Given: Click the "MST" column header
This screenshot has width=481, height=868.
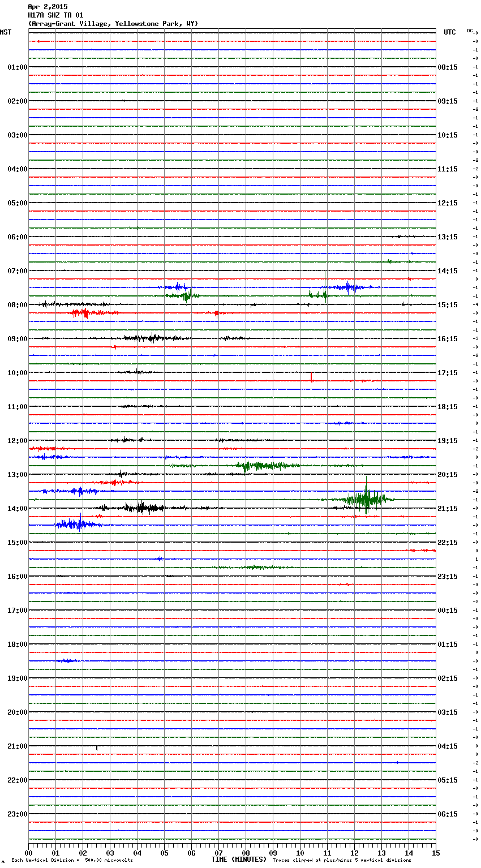Looking at the screenshot, I should [x=6, y=32].
